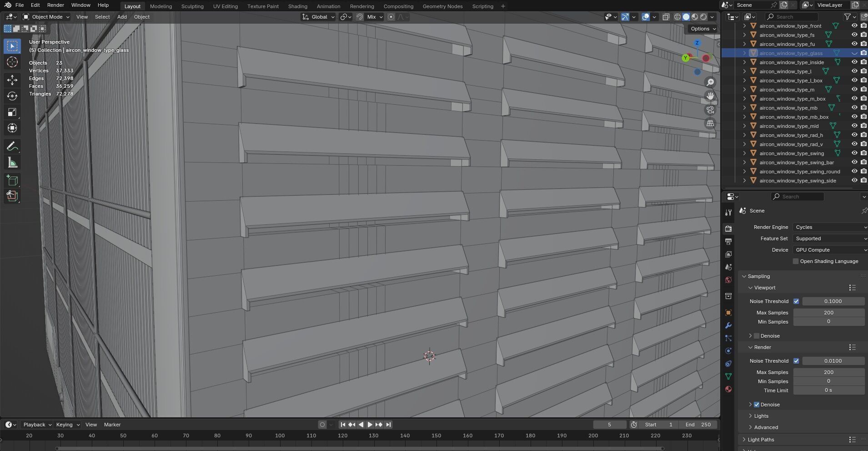This screenshot has height=451, width=868.
Task: Toggle snapping magnet icon
Action: [x=360, y=17]
